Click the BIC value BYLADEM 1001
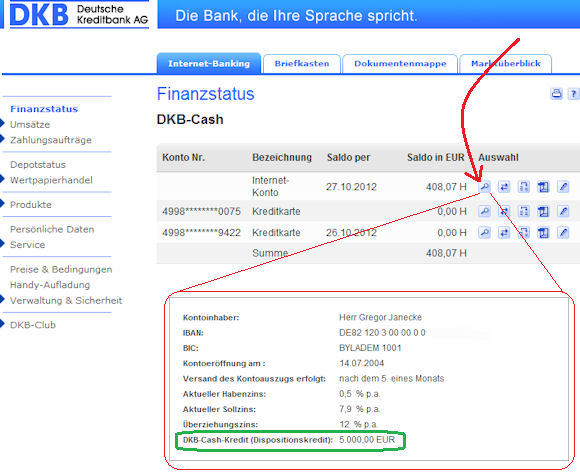This screenshot has width=580, height=472. pos(370,348)
